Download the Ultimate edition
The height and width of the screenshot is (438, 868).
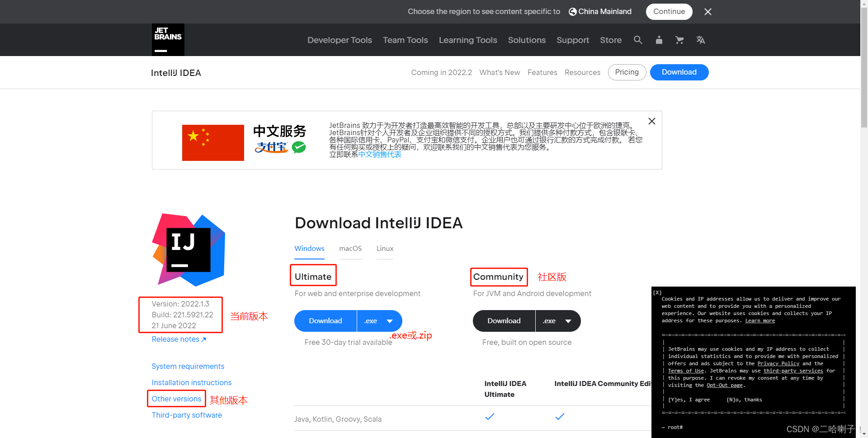click(x=325, y=321)
